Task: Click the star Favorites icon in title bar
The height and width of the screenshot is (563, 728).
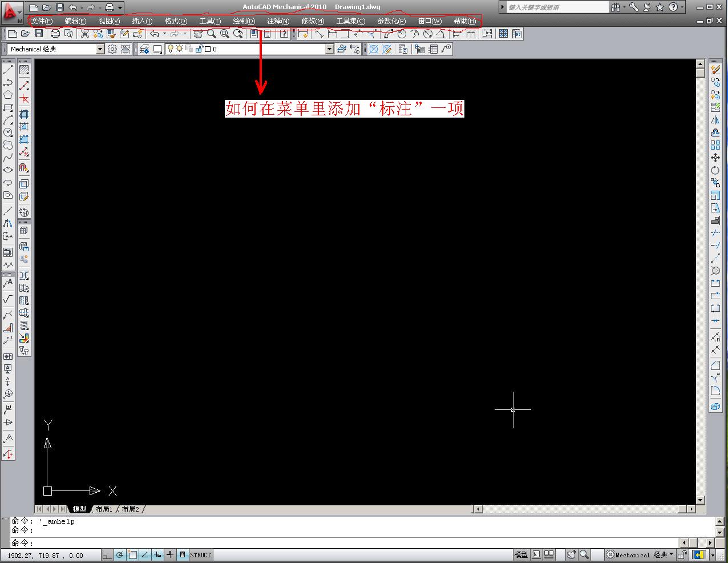Action: [x=660, y=7]
